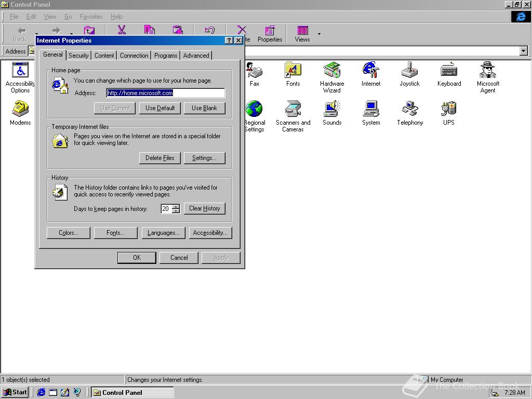Open the Fax control panel icon
The image size is (532, 399).
click(x=255, y=74)
